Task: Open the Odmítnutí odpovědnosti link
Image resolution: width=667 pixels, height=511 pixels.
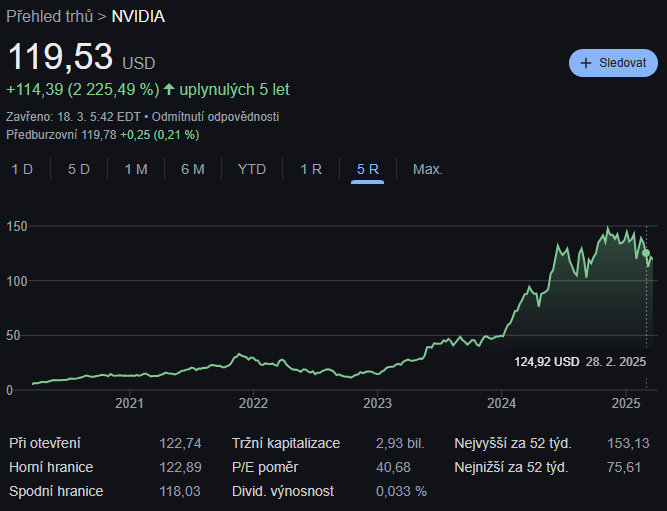Action: click(215, 117)
